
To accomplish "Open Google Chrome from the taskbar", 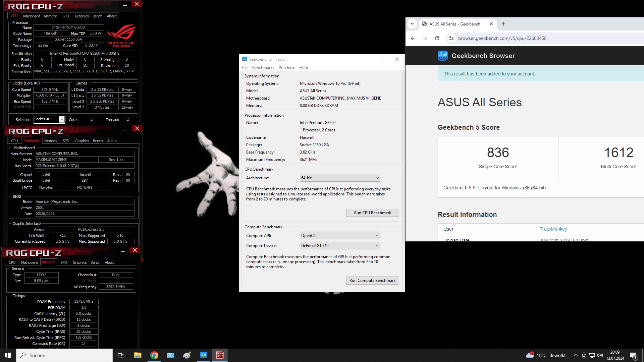I will tap(154, 355).
